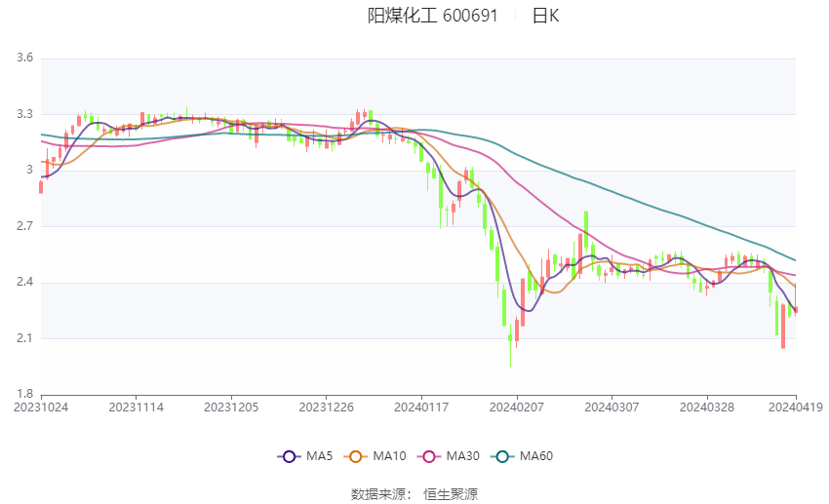Hide the MA5 line via its label
The height and width of the screenshot is (504, 829).
[319, 456]
